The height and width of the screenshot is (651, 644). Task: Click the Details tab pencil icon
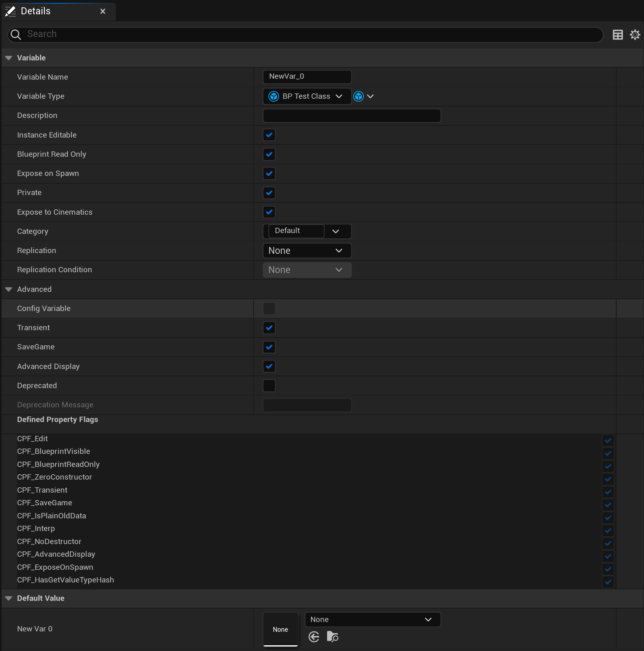[x=11, y=11]
